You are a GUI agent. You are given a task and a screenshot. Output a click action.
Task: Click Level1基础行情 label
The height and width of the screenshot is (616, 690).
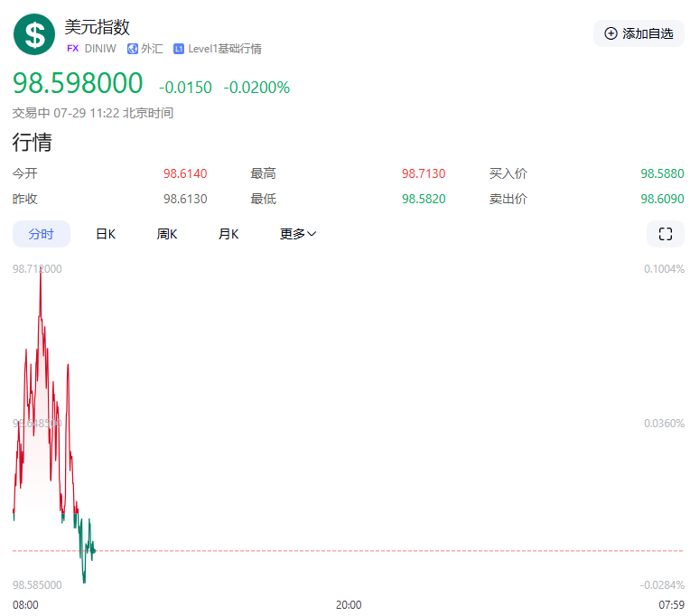[224, 49]
